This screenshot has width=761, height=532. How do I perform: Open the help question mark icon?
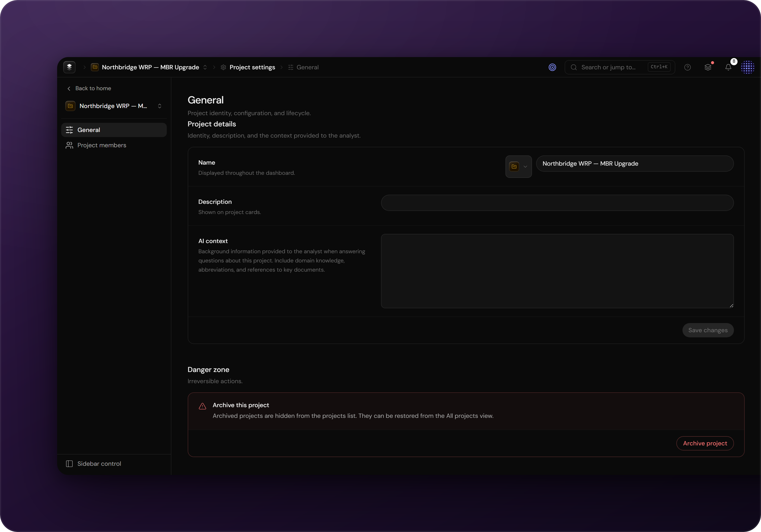tap(687, 67)
